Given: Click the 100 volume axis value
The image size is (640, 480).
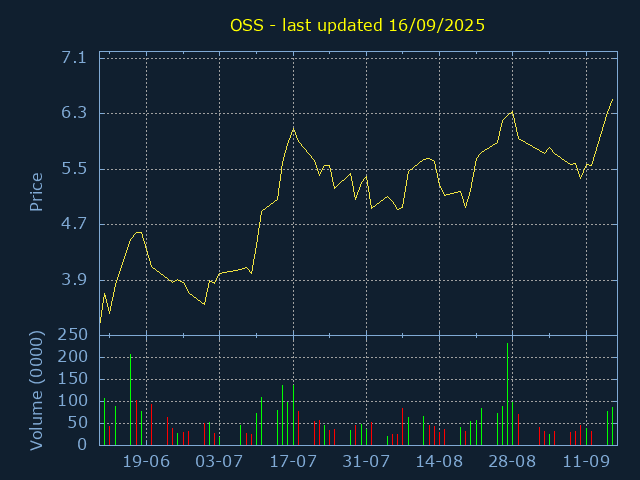Looking at the screenshot, I should pos(73,401).
